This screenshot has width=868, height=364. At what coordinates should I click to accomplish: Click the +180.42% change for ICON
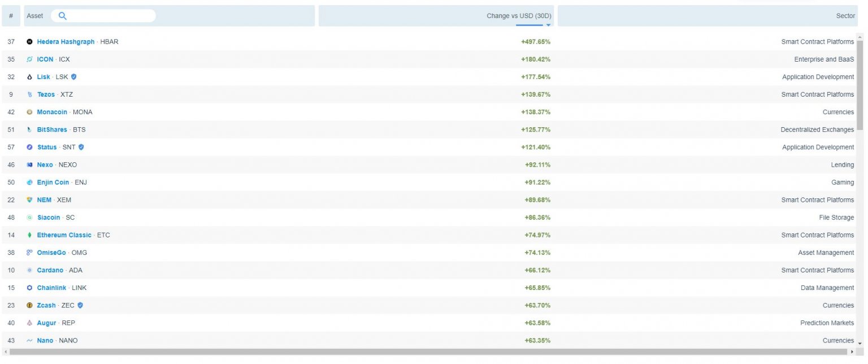click(536, 59)
